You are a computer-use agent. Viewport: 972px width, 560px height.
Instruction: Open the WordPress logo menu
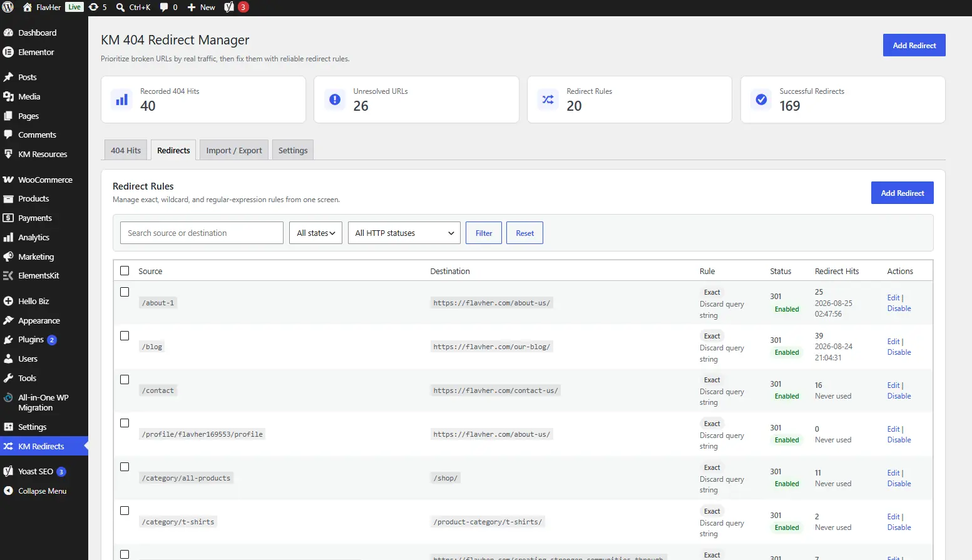[x=8, y=8]
